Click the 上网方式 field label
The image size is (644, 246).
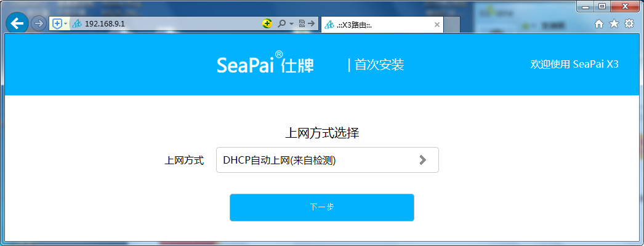click(184, 161)
